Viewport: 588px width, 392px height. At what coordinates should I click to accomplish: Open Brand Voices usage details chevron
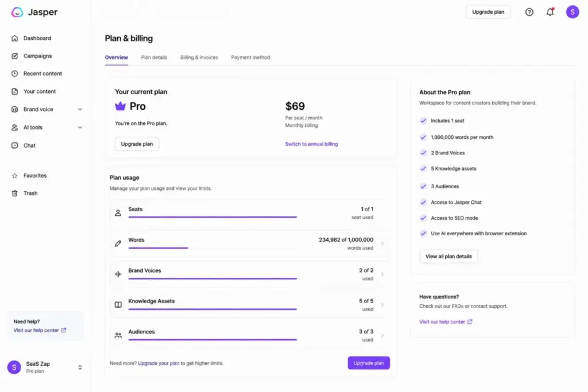pos(382,274)
